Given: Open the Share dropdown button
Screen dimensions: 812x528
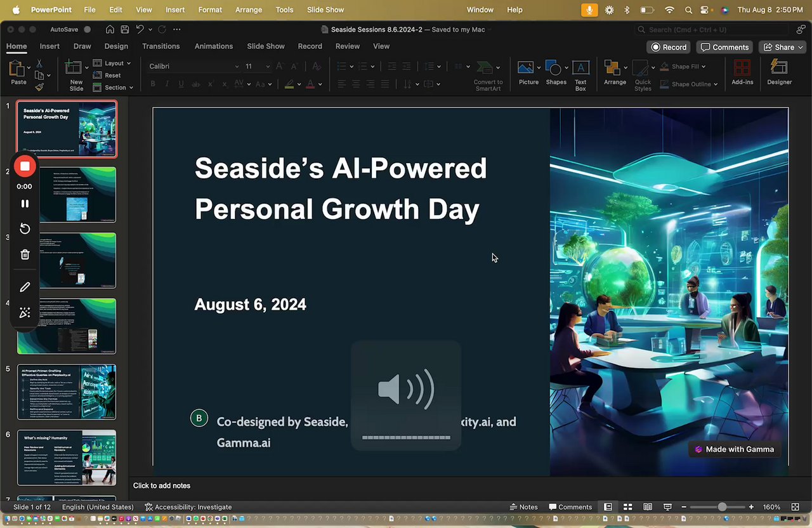Looking at the screenshot, I should coord(783,47).
